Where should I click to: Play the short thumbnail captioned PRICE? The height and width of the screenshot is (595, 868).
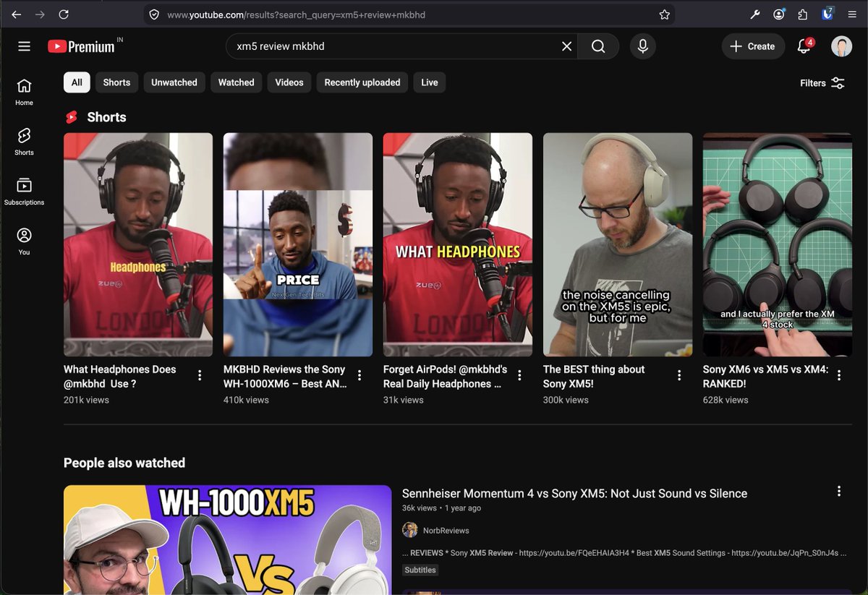[x=298, y=244]
